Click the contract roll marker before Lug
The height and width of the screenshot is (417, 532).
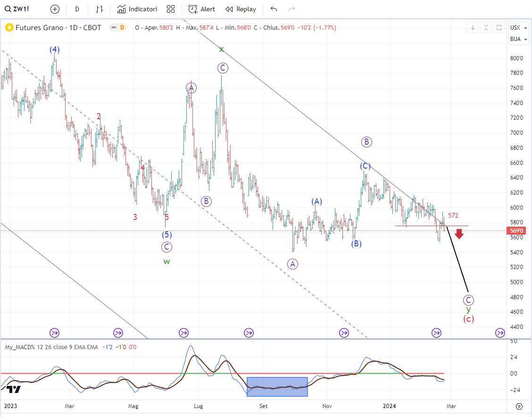183,333
